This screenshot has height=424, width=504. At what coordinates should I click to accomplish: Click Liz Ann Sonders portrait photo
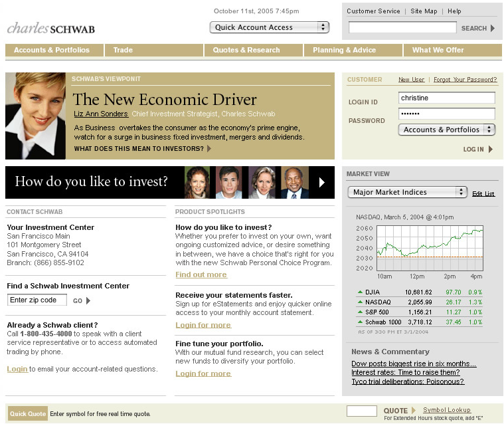[36, 116]
